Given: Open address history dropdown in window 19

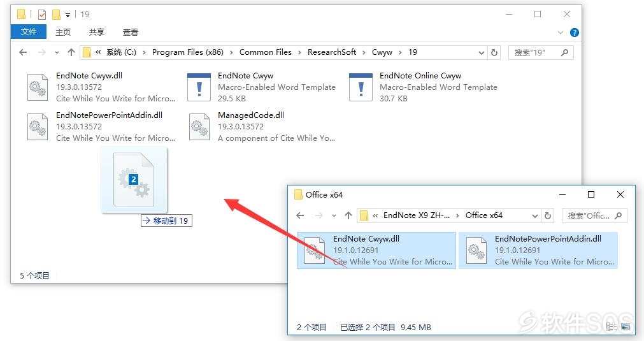Looking at the screenshot, I should pyautogui.click(x=482, y=53).
